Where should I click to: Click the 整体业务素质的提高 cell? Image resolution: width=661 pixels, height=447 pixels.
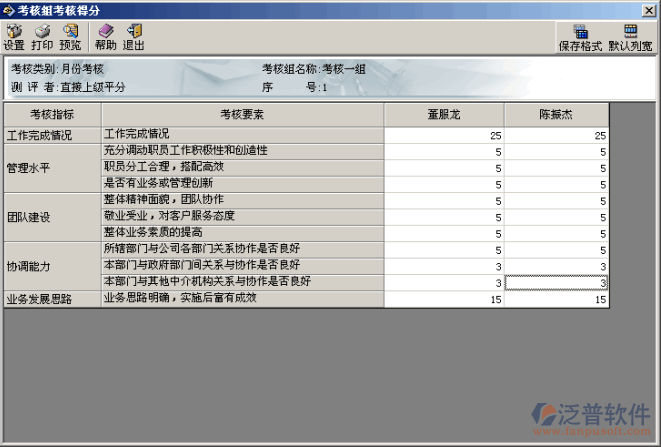click(x=242, y=233)
